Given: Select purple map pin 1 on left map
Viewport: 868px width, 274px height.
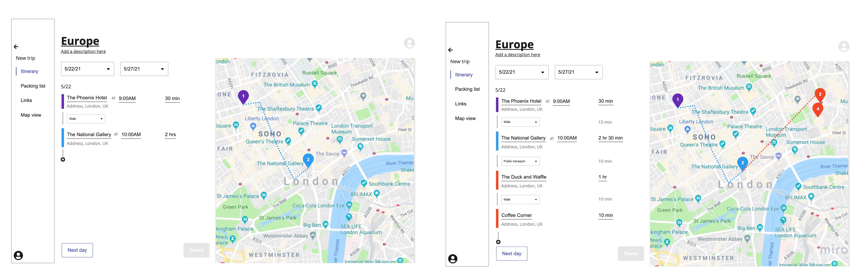Looking at the screenshot, I should [243, 97].
